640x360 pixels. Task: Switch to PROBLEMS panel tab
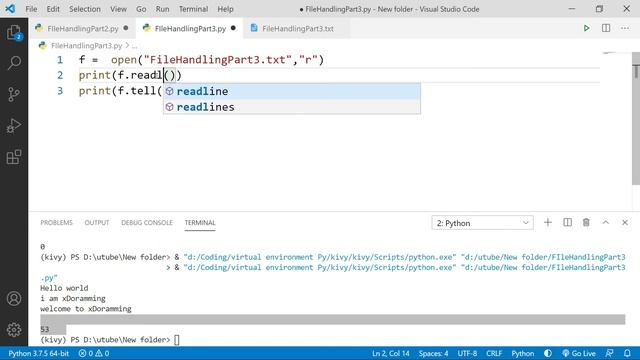click(x=56, y=222)
